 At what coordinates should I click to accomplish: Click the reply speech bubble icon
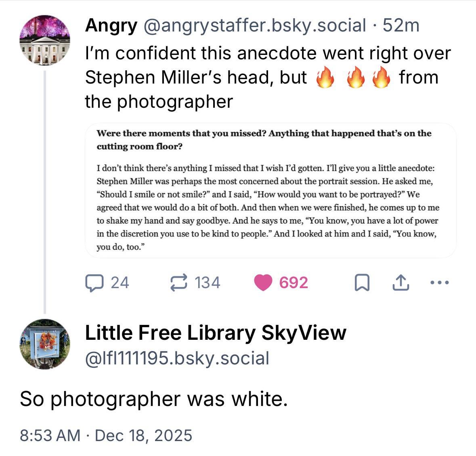[94, 282]
